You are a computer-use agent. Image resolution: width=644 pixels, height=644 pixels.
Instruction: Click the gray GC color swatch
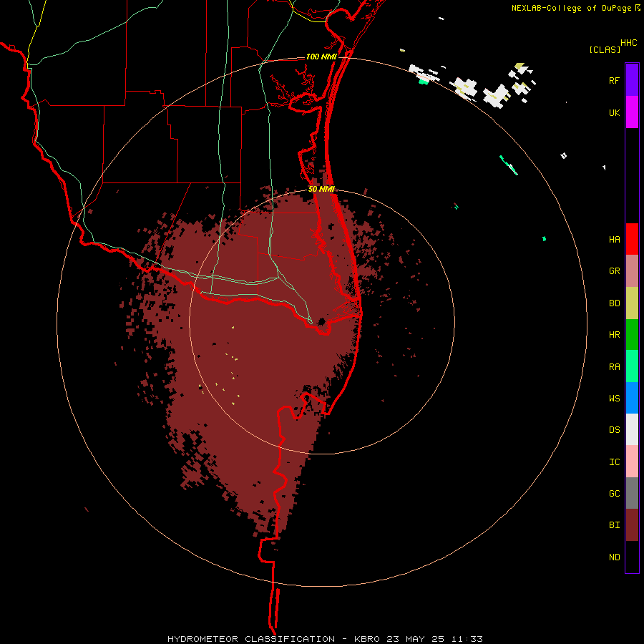point(632,493)
